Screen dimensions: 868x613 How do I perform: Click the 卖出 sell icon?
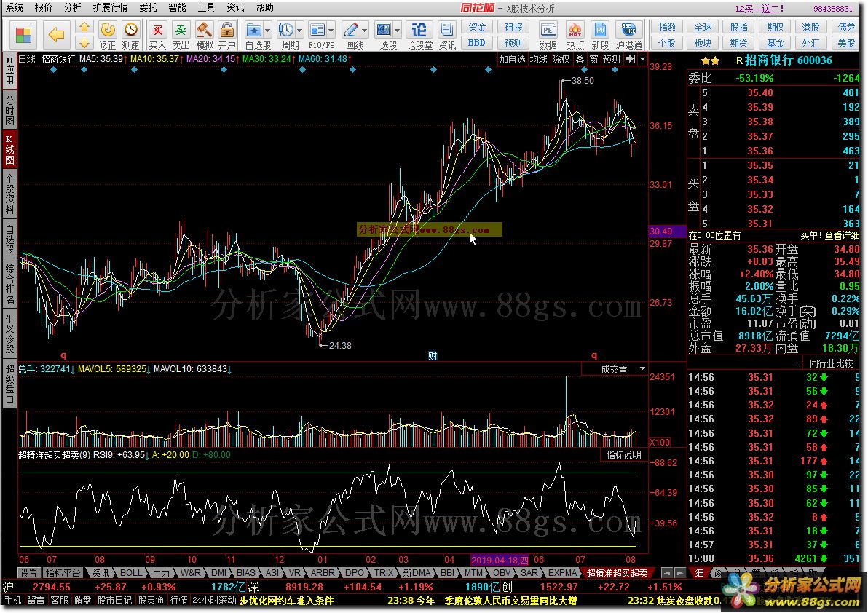(x=181, y=36)
